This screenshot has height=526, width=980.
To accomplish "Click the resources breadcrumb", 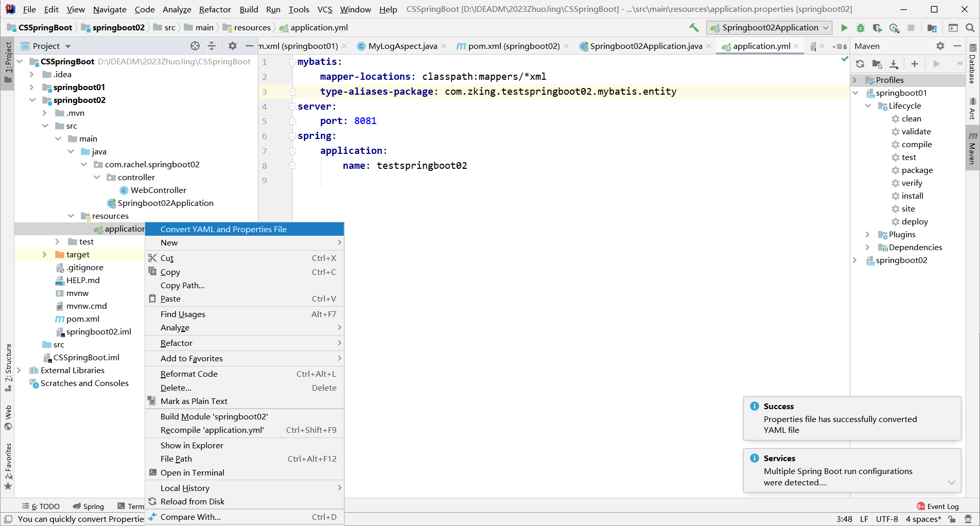I will click(252, 28).
